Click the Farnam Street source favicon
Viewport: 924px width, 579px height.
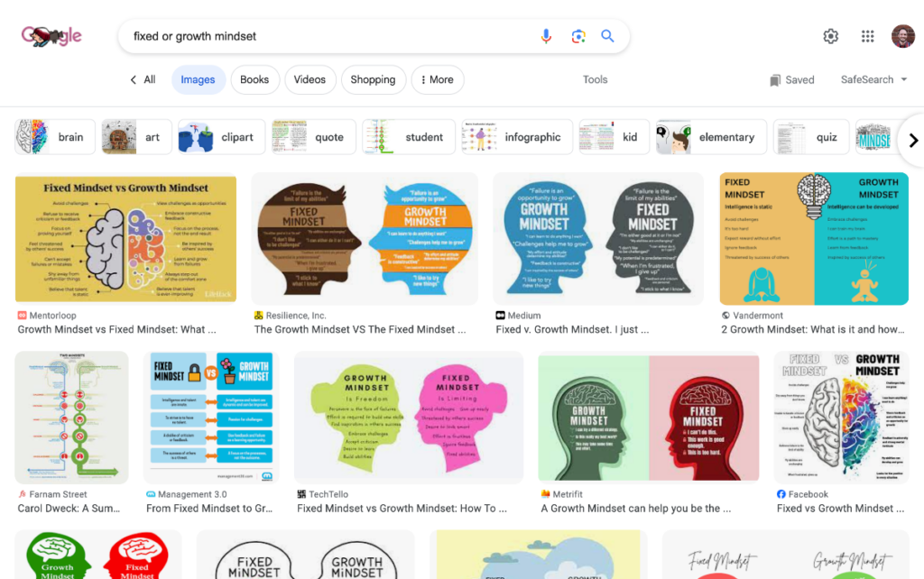click(x=23, y=494)
